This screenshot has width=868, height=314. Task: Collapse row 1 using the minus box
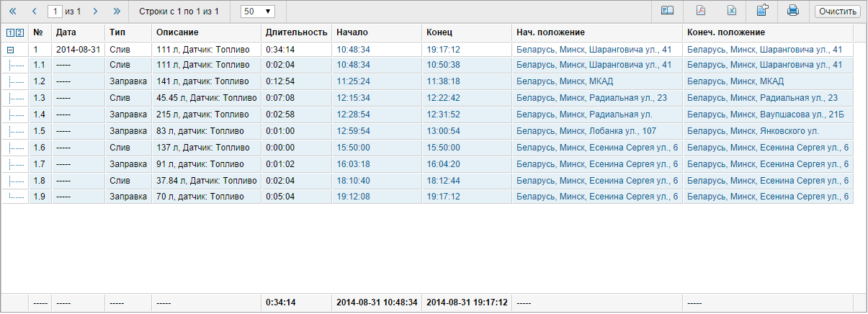click(10, 50)
